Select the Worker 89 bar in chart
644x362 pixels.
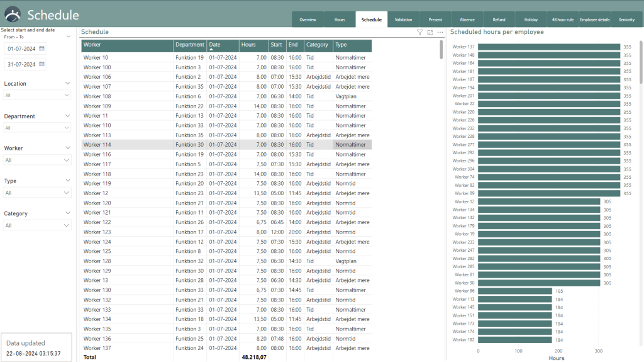pyautogui.click(x=548, y=193)
